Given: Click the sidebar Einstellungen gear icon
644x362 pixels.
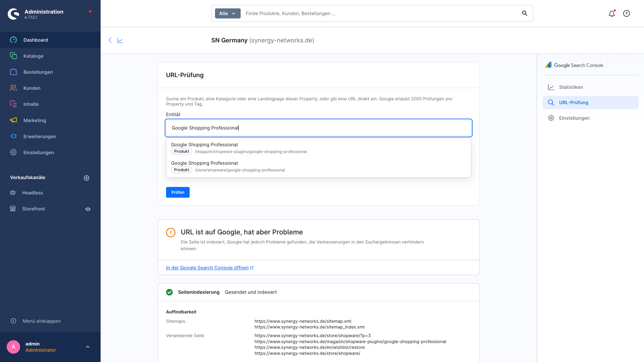Looking at the screenshot, I should (13, 153).
